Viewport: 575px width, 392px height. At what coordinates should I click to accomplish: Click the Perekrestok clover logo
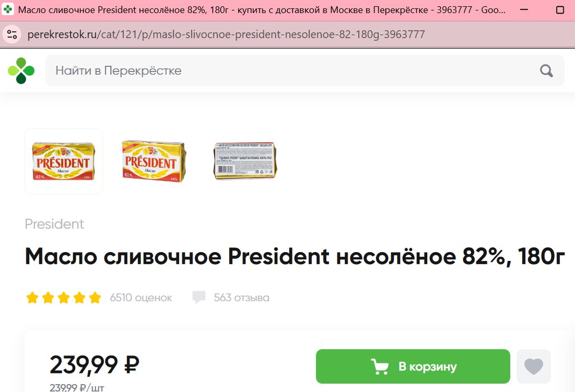coord(21,70)
